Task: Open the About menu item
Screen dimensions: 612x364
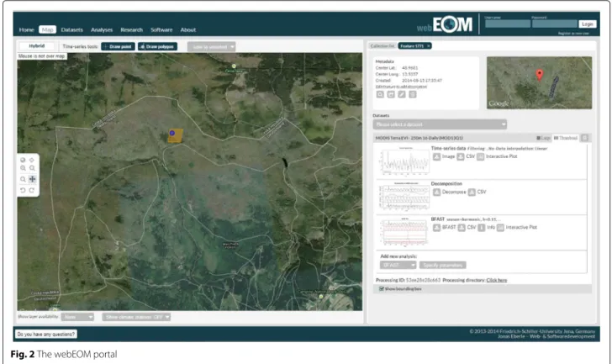Action: [188, 29]
